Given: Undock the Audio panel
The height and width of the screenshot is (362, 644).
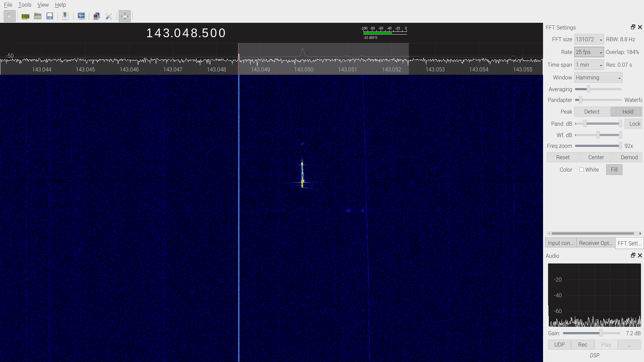Looking at the screenshot, I should click(x=633, y=255).
